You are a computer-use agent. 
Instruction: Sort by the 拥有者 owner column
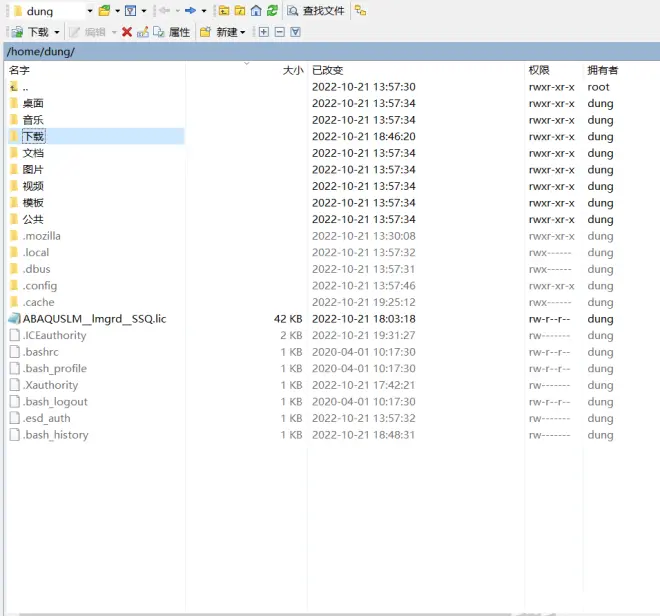click(x=603, y=70)
